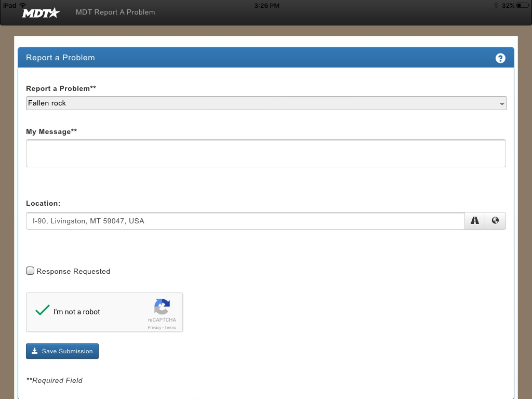Click the I'm not a robot checkmark
532x399 pixels.
coord(43,310)
